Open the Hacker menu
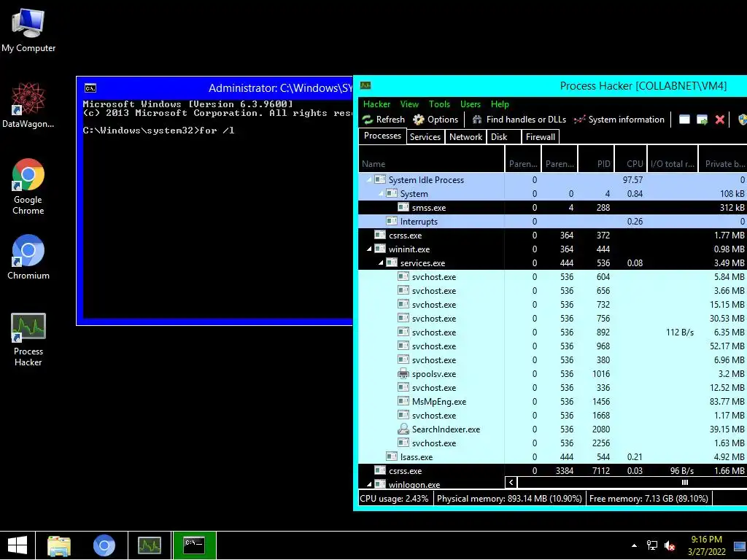 (376, 104)
